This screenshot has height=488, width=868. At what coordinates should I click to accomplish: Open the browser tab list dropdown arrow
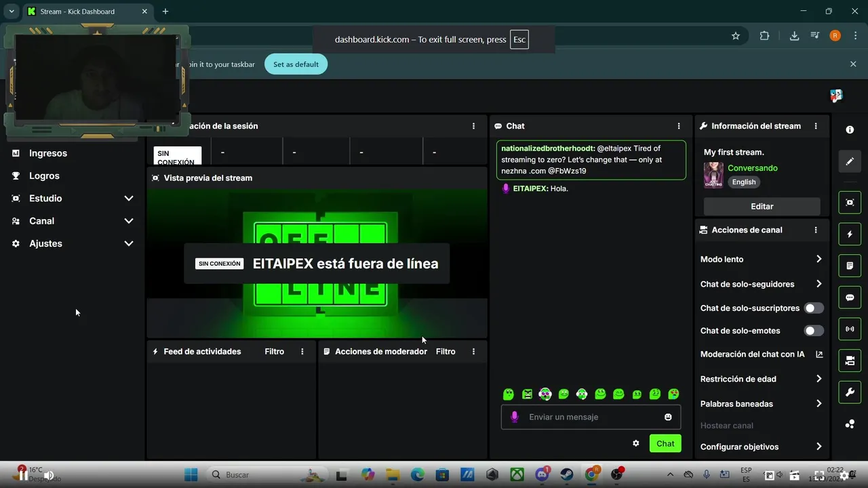[12, 12]
